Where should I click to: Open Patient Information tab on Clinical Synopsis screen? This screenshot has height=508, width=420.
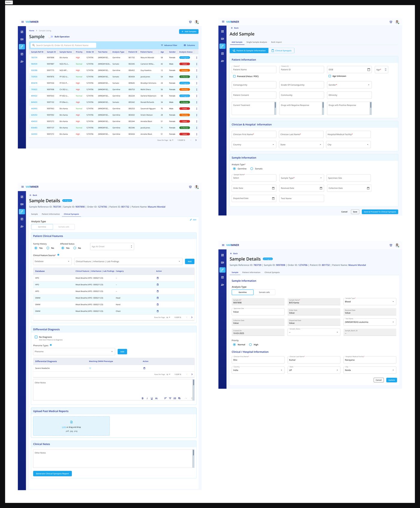coord(51,214)
